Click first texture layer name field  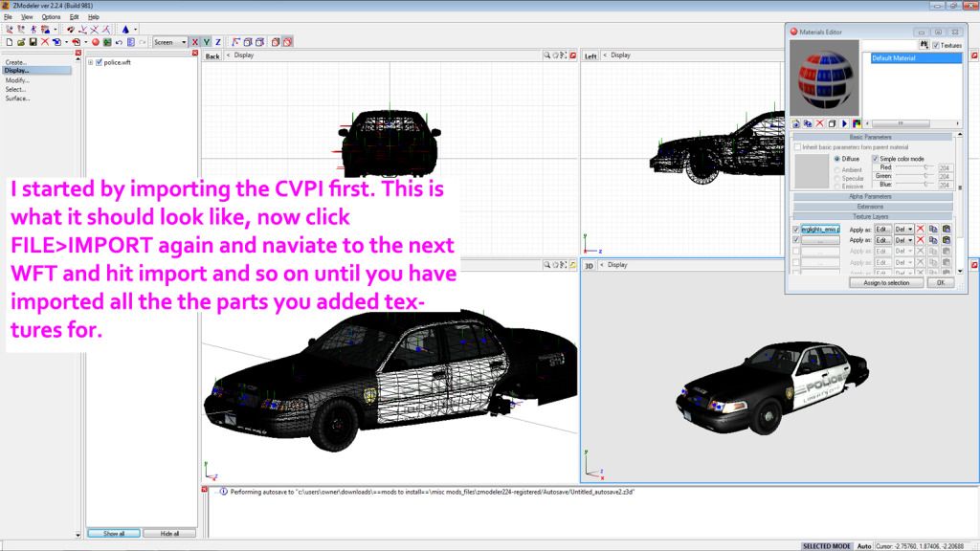pyautogui.click(x=820, y=230)
